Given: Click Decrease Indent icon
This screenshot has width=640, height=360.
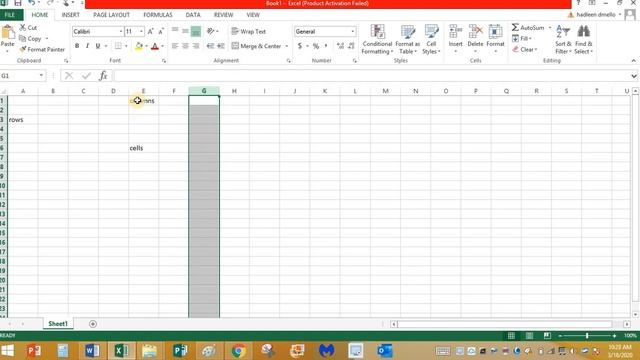Looking at the screenshot, I should tap(210, 46).
